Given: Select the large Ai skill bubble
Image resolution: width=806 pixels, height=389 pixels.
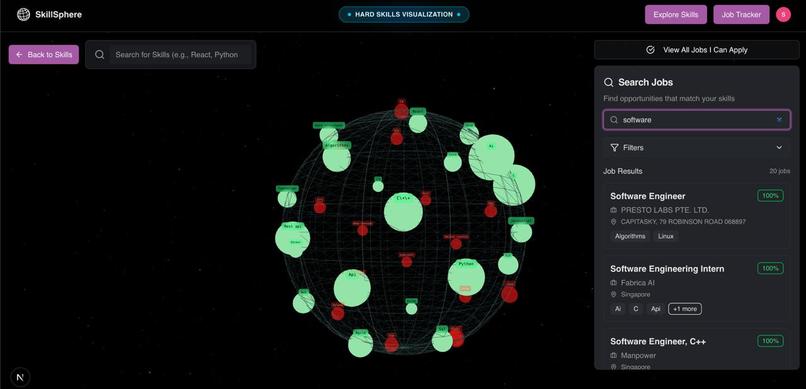Looking at the screenshot, I should click(x=491, y=157).
